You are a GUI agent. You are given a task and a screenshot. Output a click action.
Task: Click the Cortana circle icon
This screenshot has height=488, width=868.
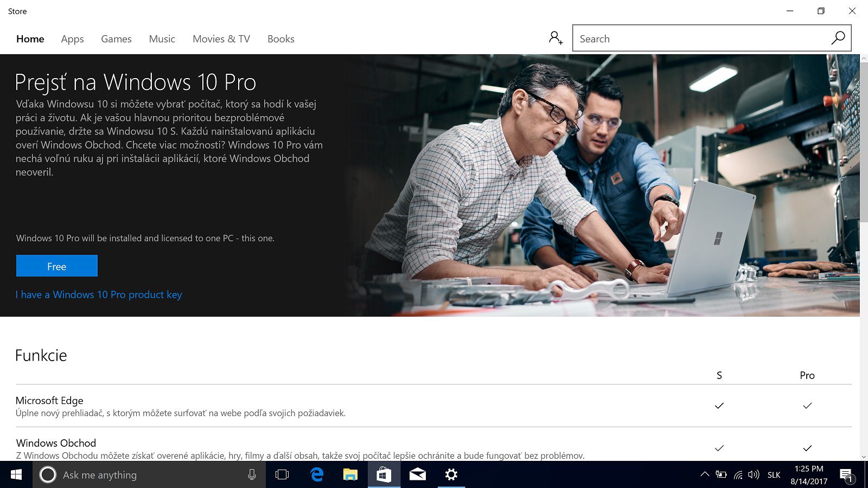[48, 474]
